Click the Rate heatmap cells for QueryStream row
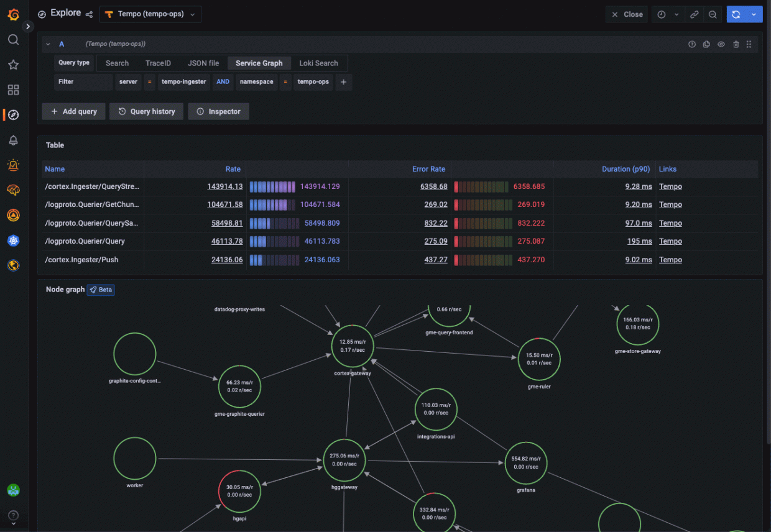The width and height of the screenshot is (771, 532). click(272, 186)
